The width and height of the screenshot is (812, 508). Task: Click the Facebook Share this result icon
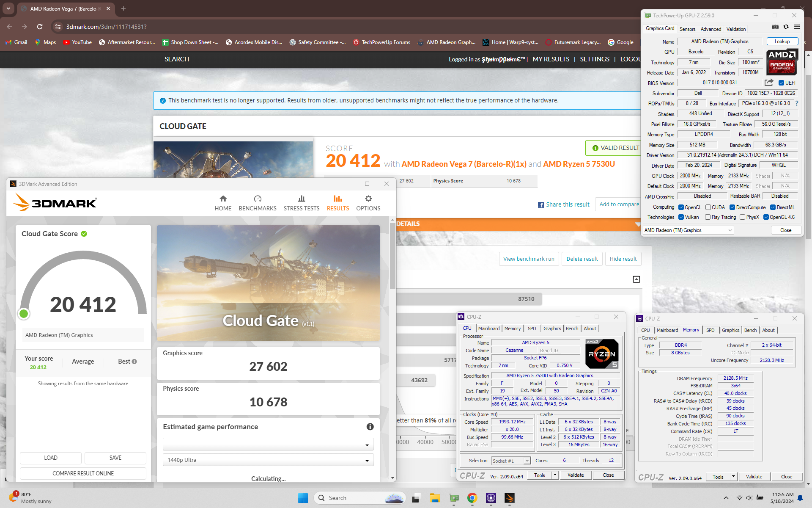click(540, 205)
